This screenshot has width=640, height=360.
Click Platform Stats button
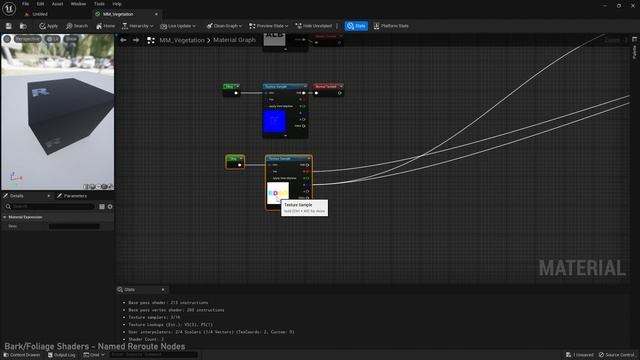click(x=391, y=26)
